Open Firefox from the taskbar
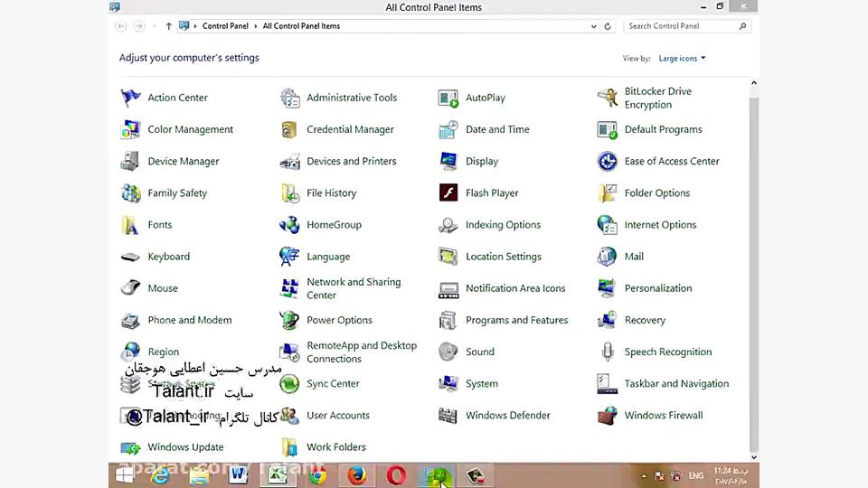 pyautogui.click(x=356, y=476)
